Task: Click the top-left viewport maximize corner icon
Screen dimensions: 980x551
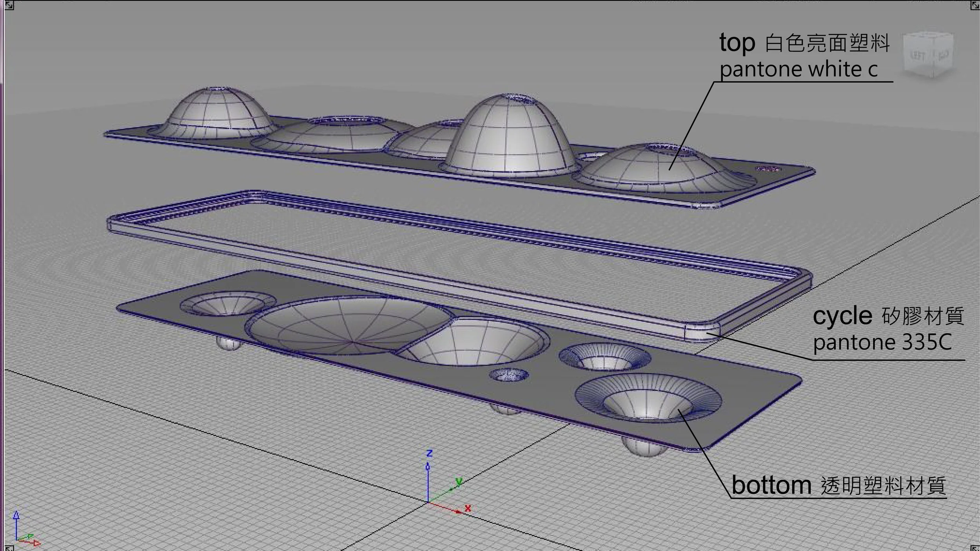Action: pyautogui.click(x=9, y=5)
